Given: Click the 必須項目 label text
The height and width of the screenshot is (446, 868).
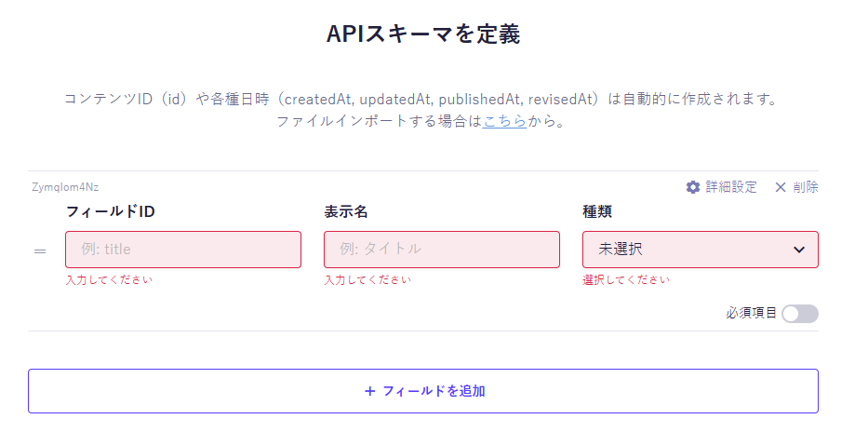Looking at the screenshot, I should (752, 313).
